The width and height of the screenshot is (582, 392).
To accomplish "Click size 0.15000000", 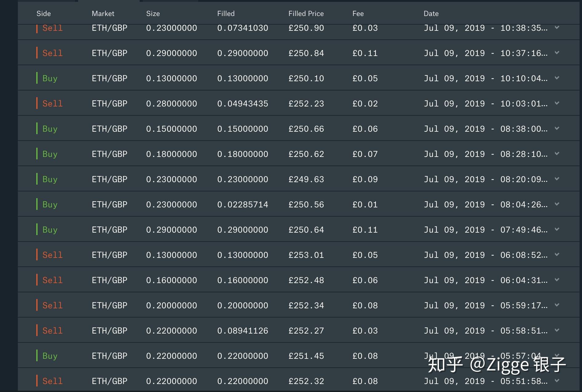I will tap(172, 129).
